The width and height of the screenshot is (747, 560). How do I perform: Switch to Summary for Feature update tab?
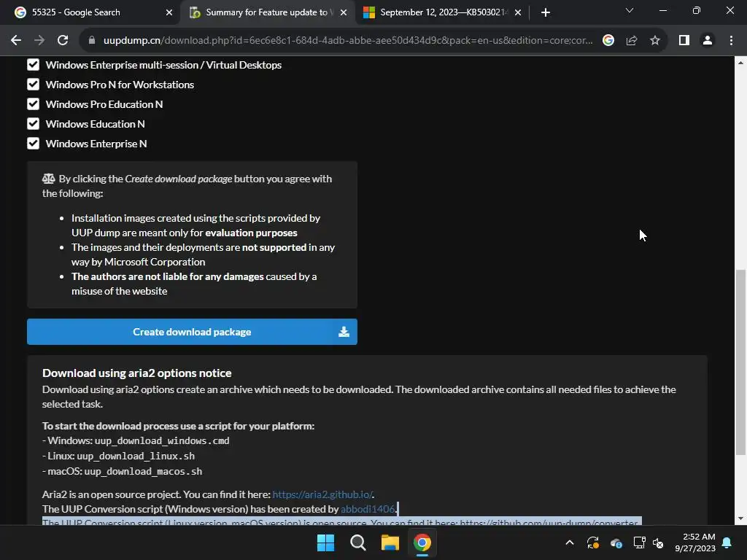pyautogui.click(x=267, y=12)
